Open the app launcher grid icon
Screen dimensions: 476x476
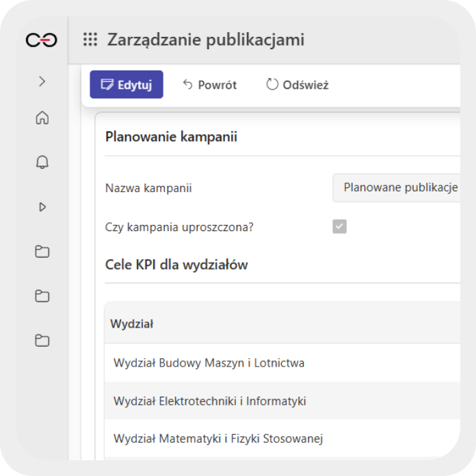(x=90, y=40)
